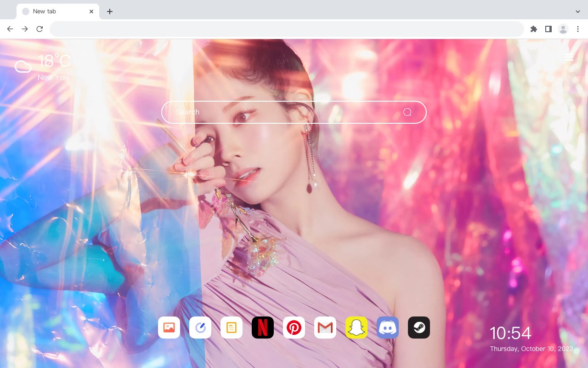Open the Discord shortcut

388,328
